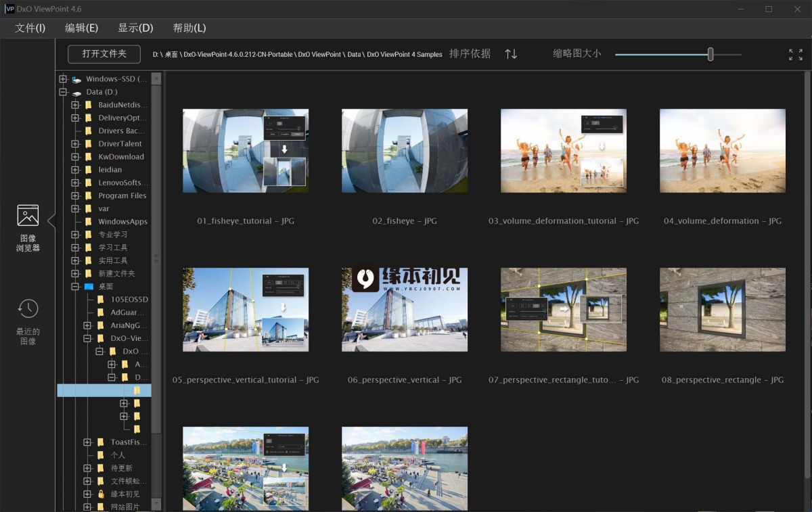Open the 文件(I) menu
This screenshot has width=812, height=512.
[30, 28]
